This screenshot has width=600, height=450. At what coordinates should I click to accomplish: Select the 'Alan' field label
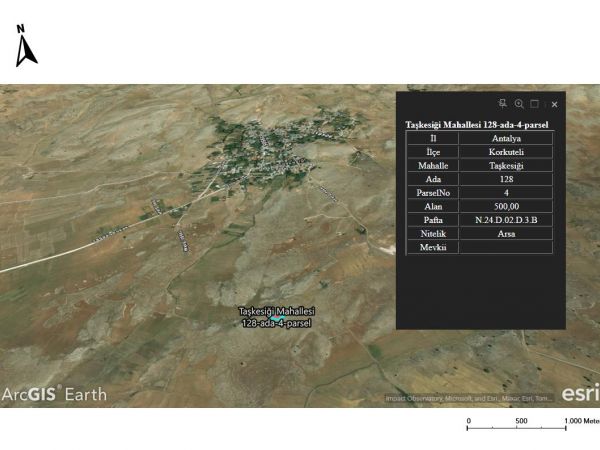pyautogui.click(x=433, y=206)
